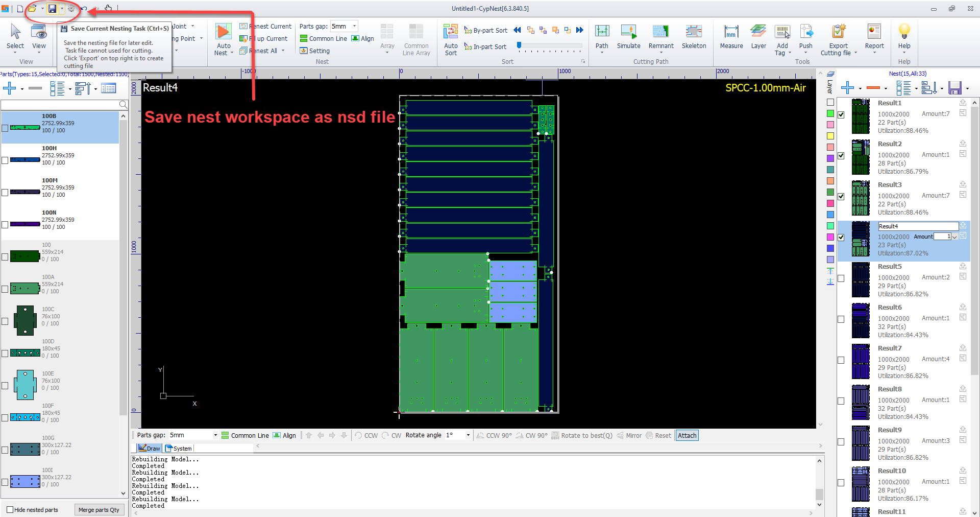Viewport: 980px width, 517px height.
Task: Switch to the Draw tab
Action: coord(150,448)
